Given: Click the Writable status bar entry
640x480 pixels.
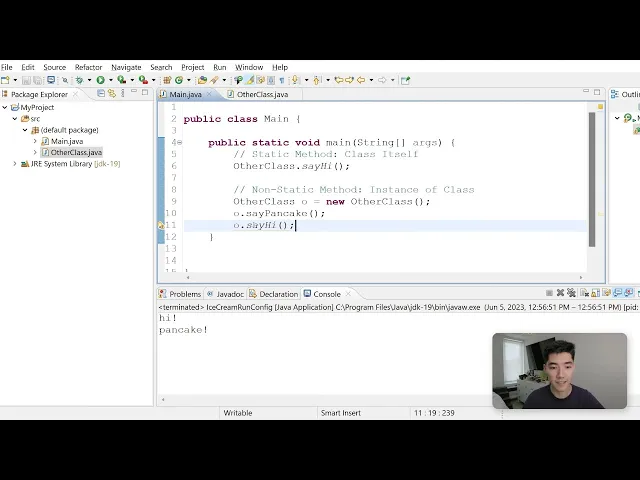Looking at the screenshot, I should click(238, 413).
